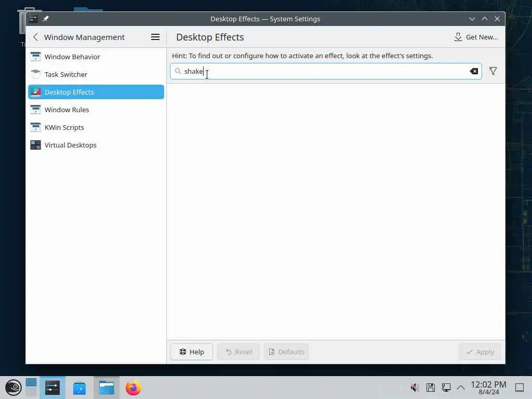The width and height of the screenshot is (532, 399).
Task: Launch Firefox from the taskbar
Action: [x=134, y=388]
